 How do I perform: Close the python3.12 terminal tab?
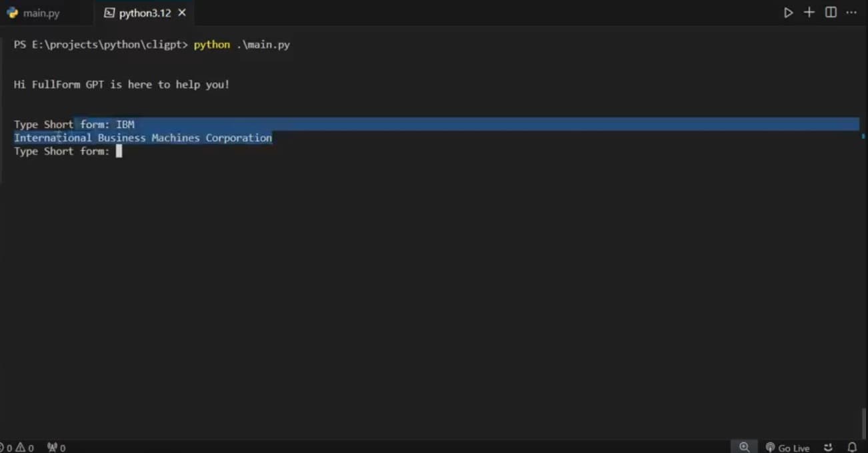tap(182, 13)
